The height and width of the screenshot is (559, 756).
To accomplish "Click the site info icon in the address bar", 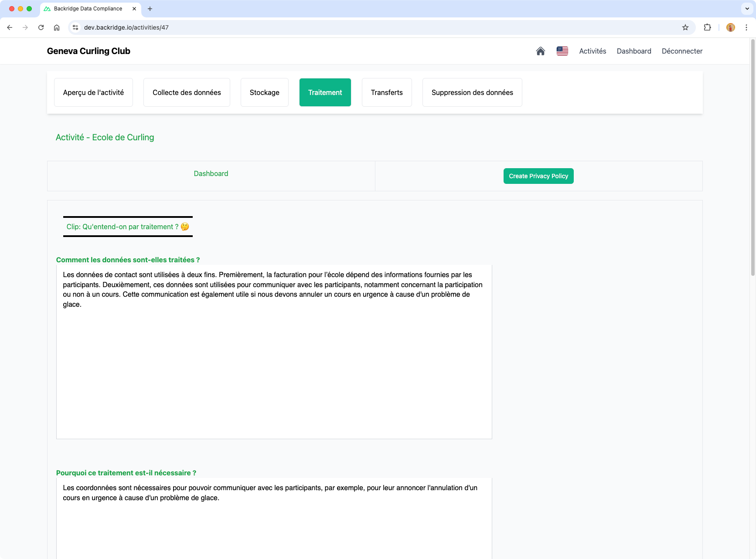I will pos(75,27).
